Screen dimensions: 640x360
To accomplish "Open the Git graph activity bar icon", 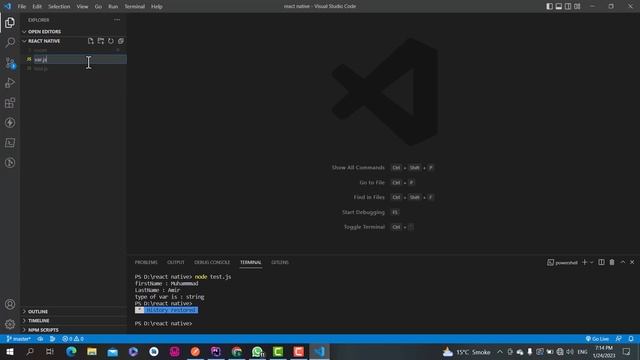I will coord(10,162).
